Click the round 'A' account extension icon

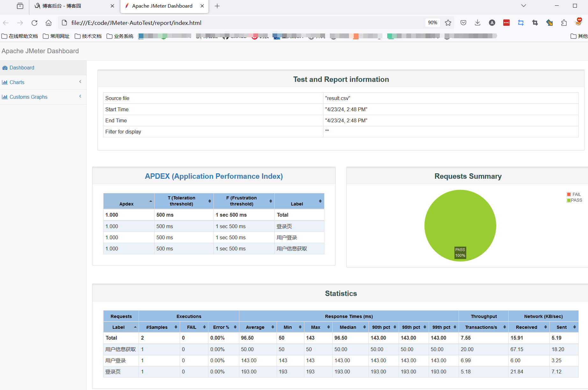492,23
